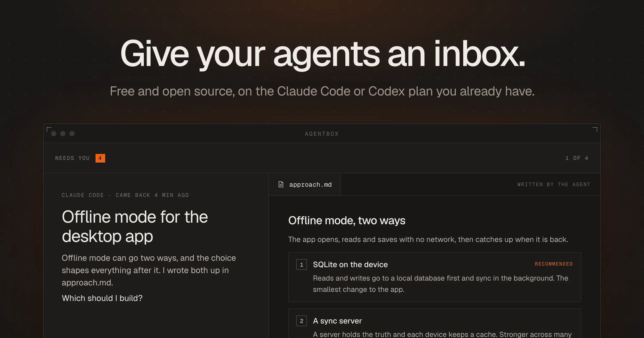Click the 1 OF 4 counter
The height and width of the screenshot is (338, 644).
point(577,158)
